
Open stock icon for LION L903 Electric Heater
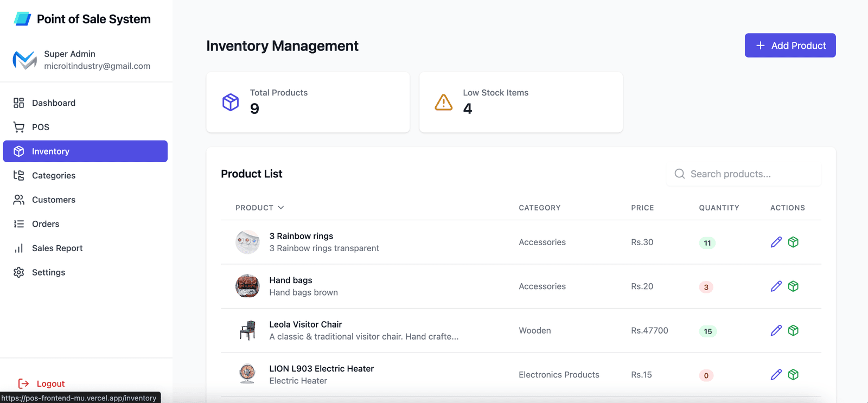click(x=793, y=375)
